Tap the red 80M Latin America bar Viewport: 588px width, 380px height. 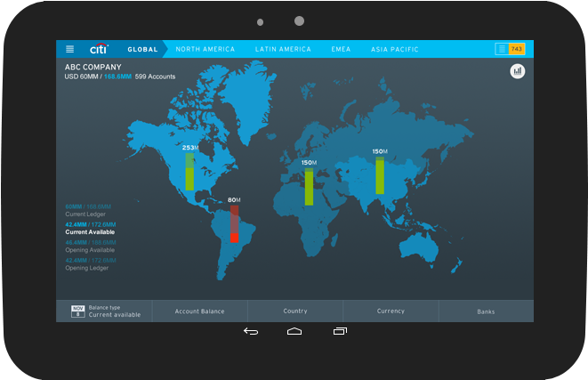tap(234, 223)
